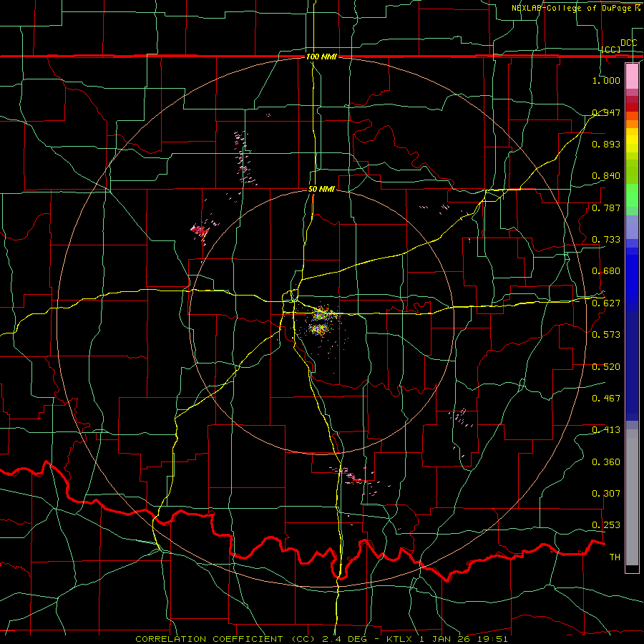This screenshot has width=644, height=644.
Task: Click the 0.360 scale value
Action: click(606, 462)
